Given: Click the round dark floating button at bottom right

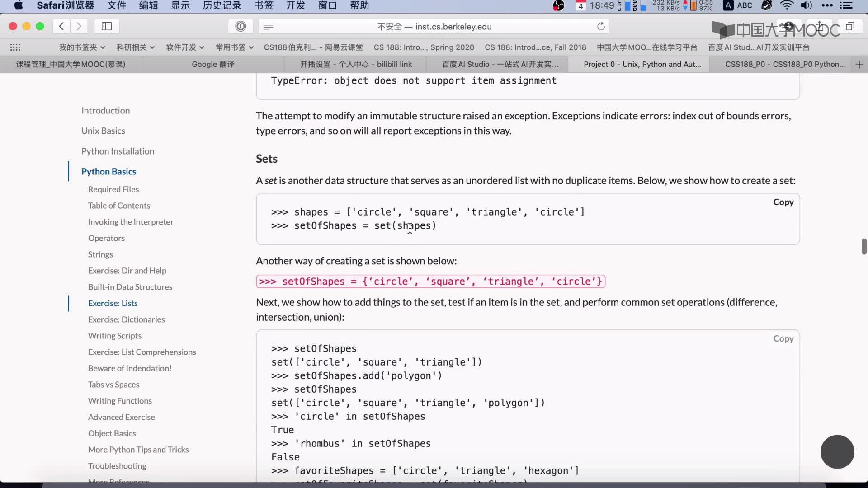Looking at the screenshot, I should [837, 452].
